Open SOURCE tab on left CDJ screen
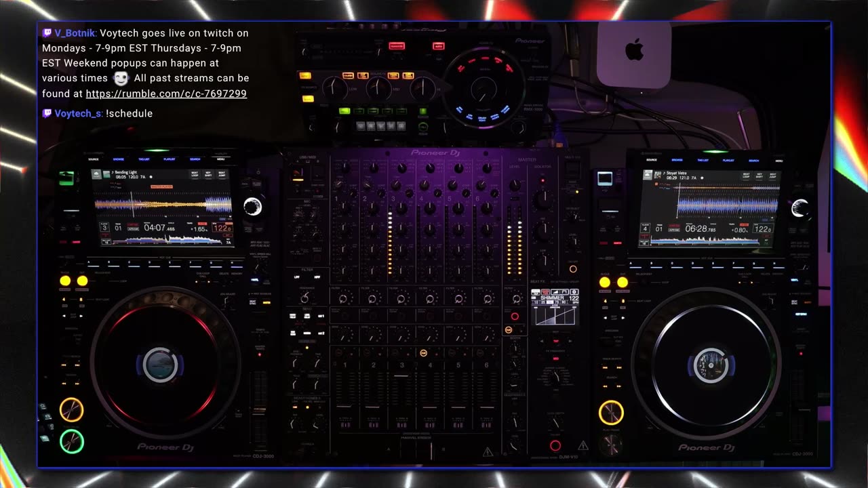 click(94, 159)
